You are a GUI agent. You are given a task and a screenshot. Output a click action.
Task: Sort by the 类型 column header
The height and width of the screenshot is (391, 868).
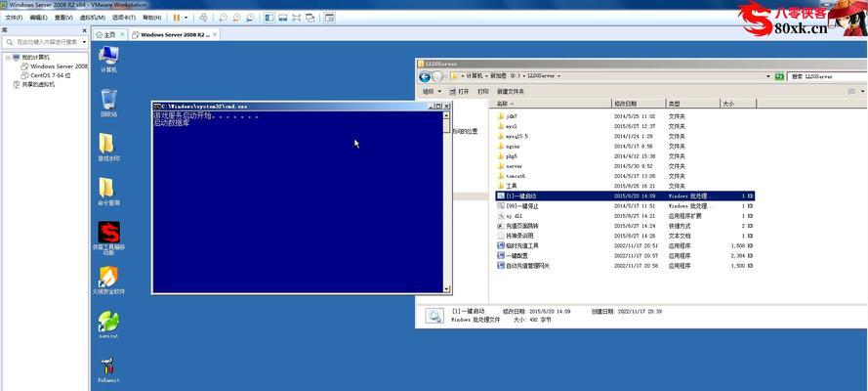point(692,104)
